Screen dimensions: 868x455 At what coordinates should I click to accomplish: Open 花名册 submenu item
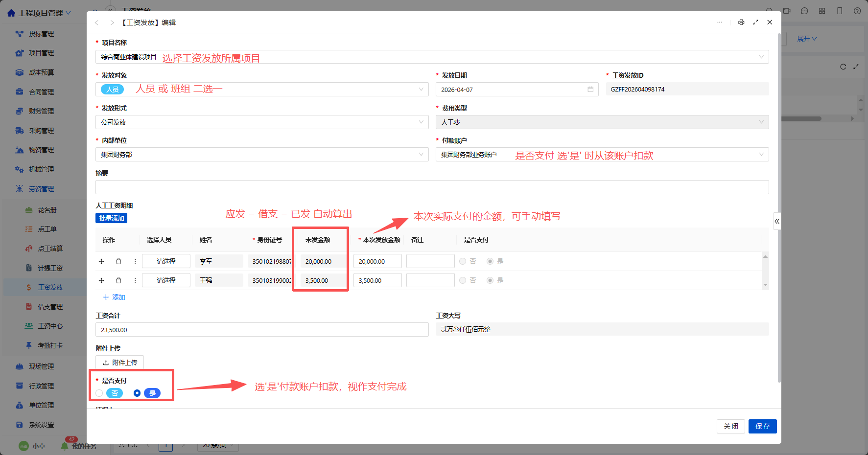(47, 210)
